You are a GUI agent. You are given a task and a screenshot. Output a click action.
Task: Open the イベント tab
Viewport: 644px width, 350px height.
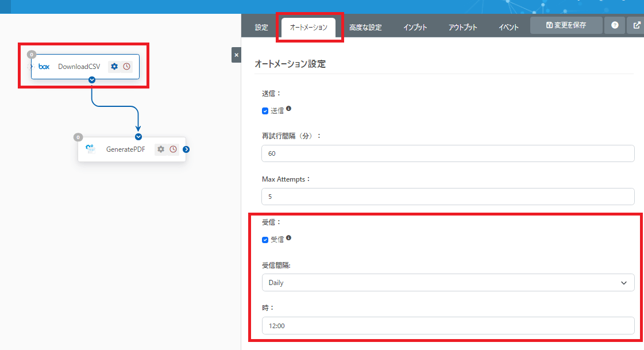[x=508, y=27]
